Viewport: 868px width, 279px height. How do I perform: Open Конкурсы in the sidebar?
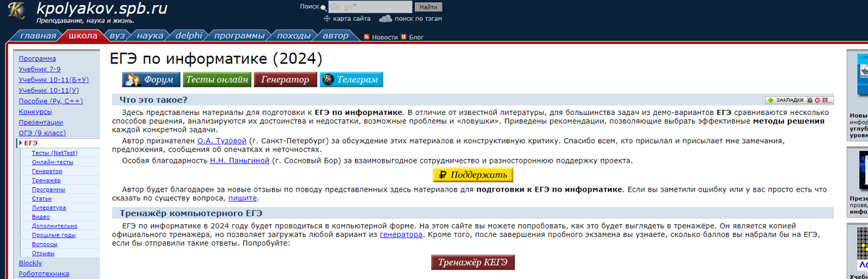(35, 112)
